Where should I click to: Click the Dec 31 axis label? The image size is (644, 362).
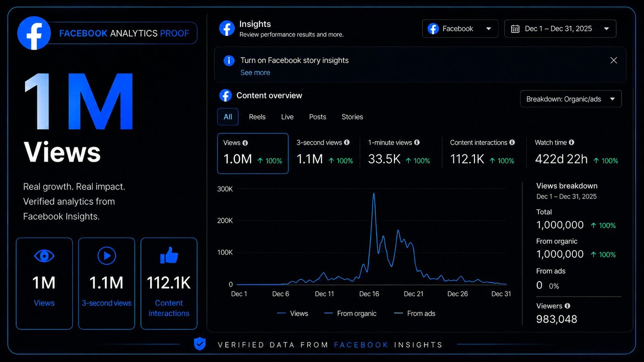click(x=501, y=294)
